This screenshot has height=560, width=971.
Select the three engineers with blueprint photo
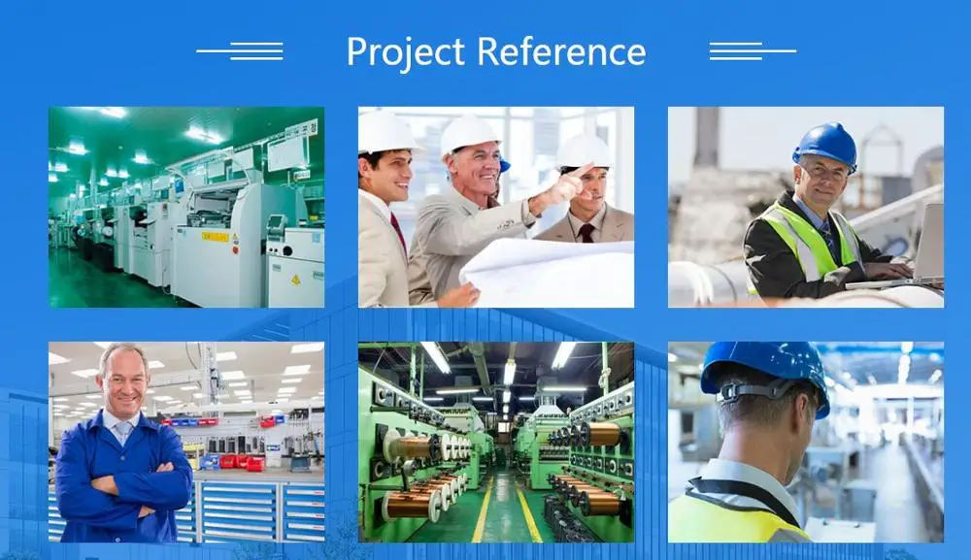tap(495, 207)
